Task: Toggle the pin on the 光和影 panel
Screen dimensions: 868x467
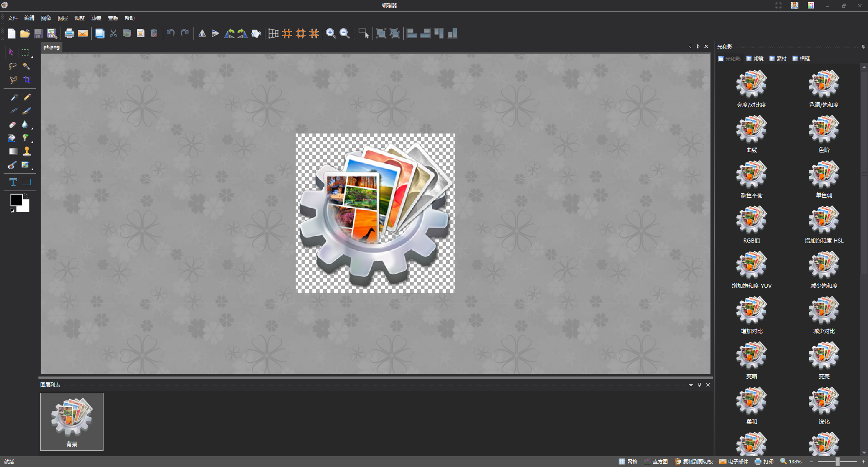Action: click(x=863, y=46)
